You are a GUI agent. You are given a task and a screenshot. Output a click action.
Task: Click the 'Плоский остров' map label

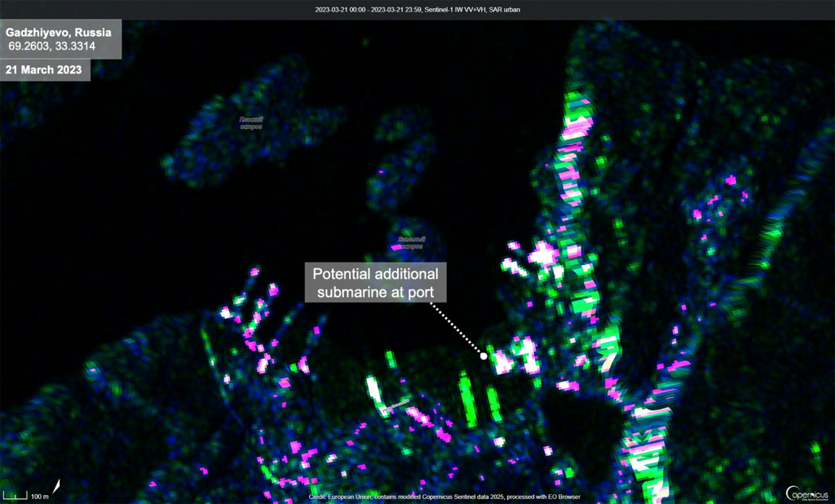point(251,123)
